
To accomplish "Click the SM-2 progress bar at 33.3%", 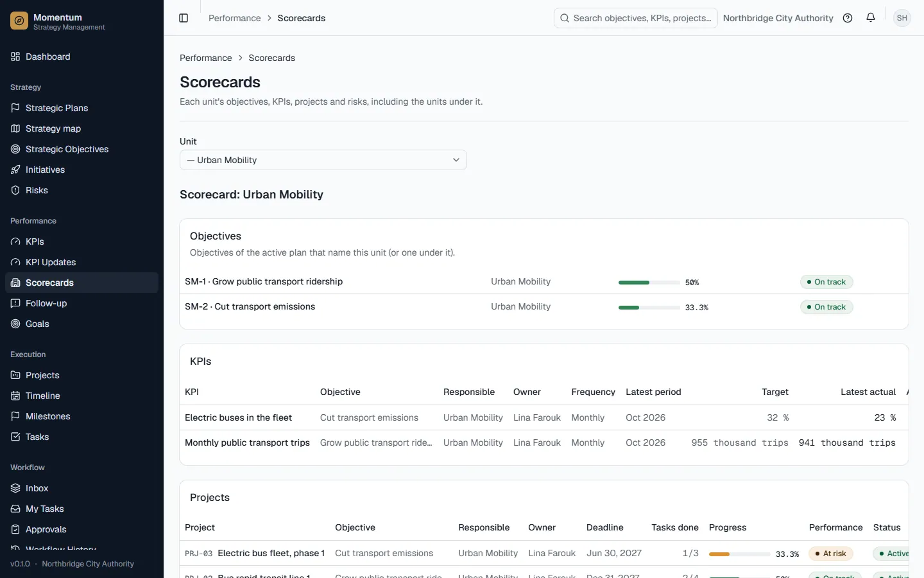I will [x=649, y=308].
